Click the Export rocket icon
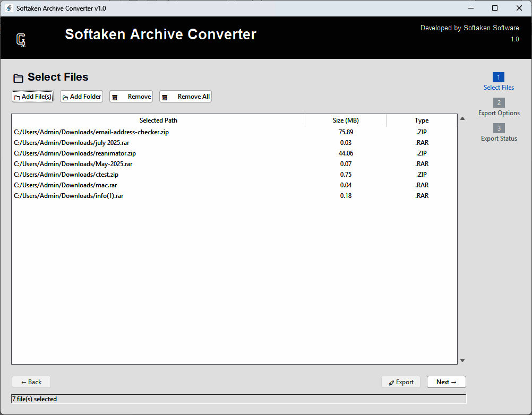 (391, 382)
